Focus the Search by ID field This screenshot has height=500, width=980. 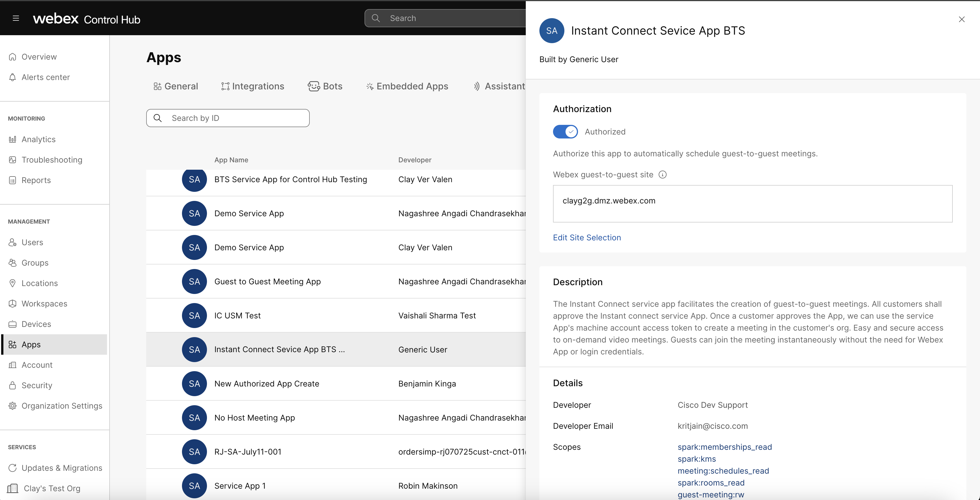pyautogui.click(x=227, y=118)
